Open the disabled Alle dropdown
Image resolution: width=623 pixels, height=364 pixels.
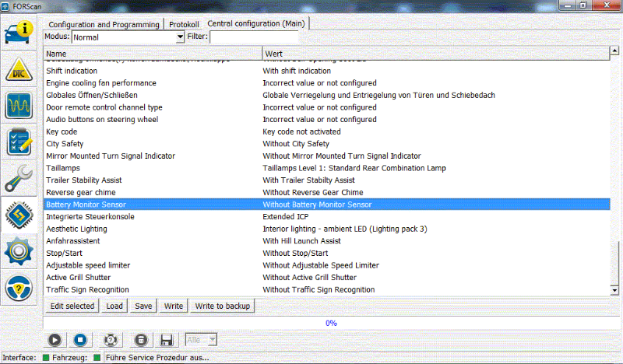[x=201, y=340]
